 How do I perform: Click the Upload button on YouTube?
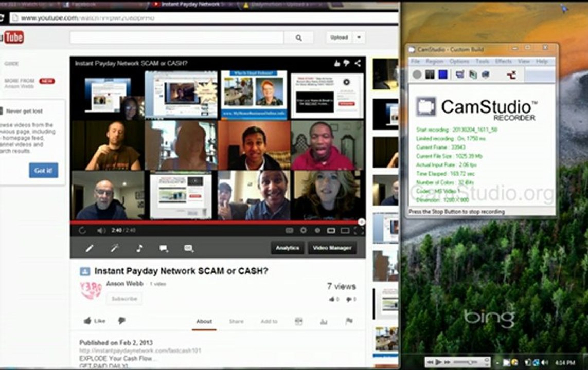[339, 38]
